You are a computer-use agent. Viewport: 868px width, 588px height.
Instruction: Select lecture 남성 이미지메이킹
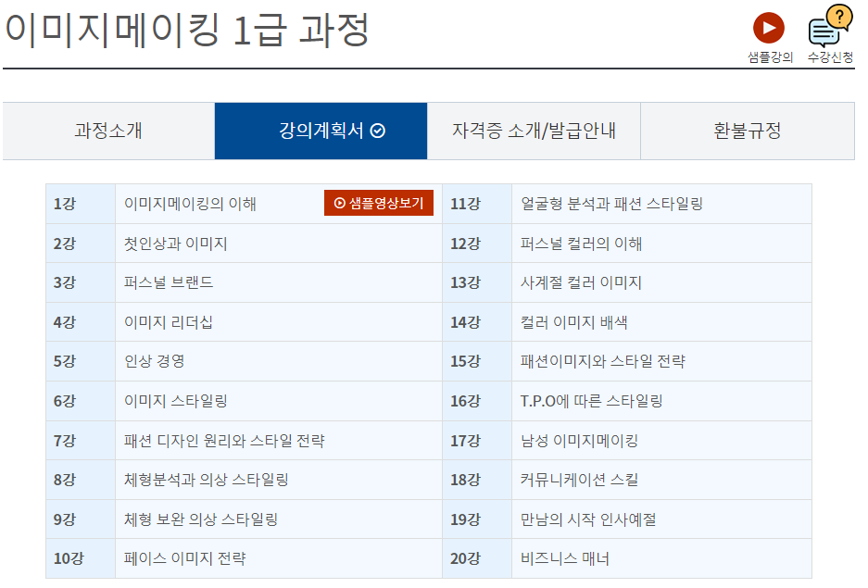tap(579, 441)
